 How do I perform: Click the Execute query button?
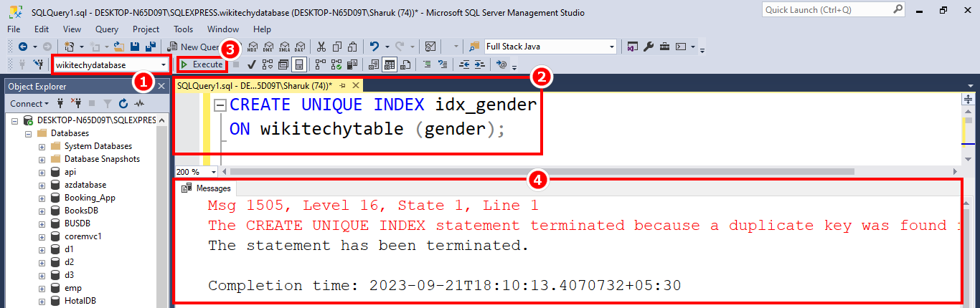pyautogui.click(x=202, y=64)
